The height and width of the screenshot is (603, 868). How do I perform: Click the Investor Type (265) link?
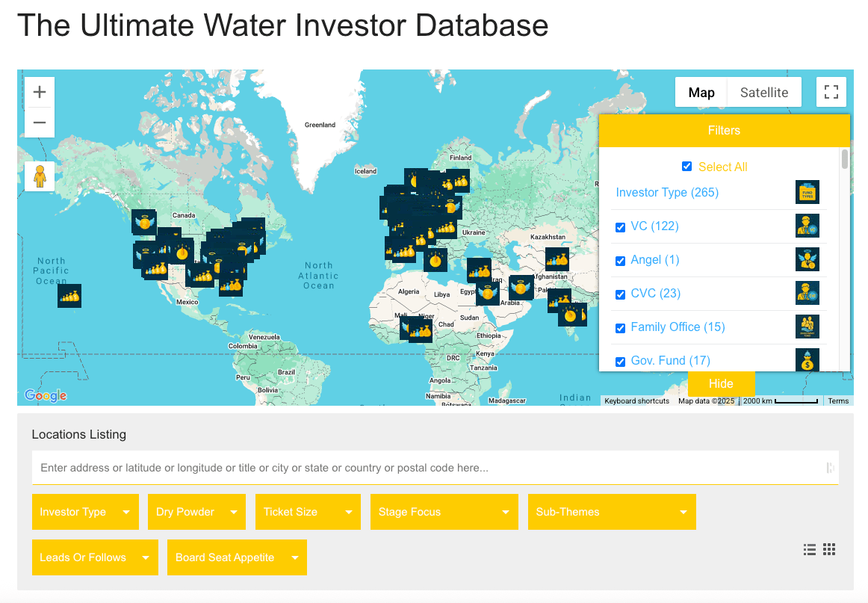coord(667,192)
